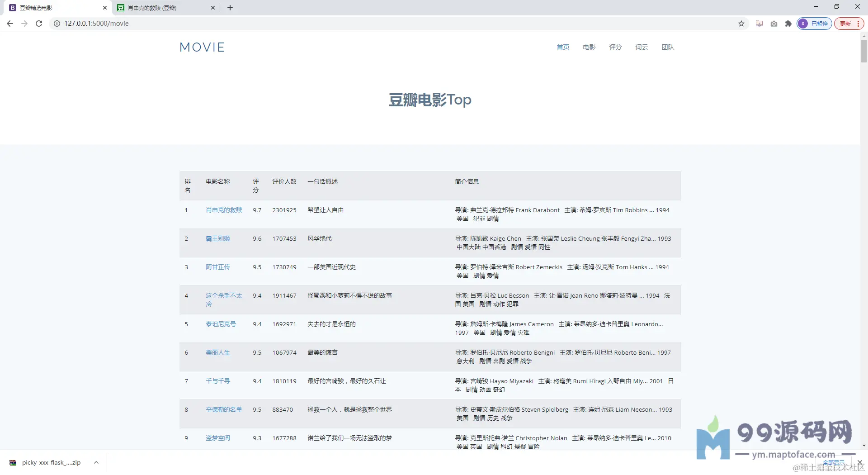The width and height of the screenshot is (868, 475).
Task: Open the movie link 肖申克的救赎
Action: (x=224, y=210)
